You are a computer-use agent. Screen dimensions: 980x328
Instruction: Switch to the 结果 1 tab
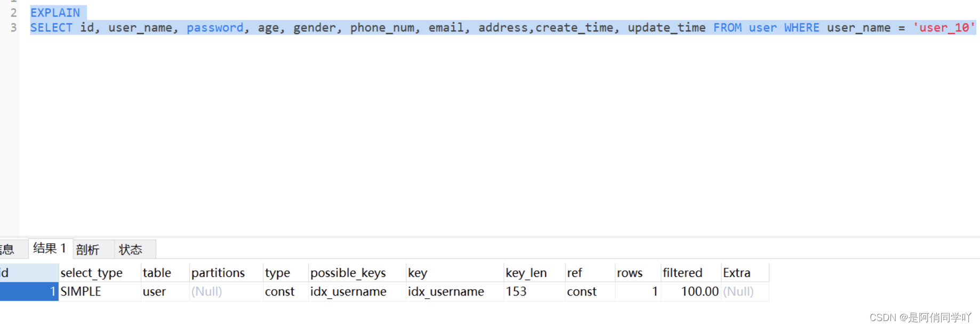(50, 249)
